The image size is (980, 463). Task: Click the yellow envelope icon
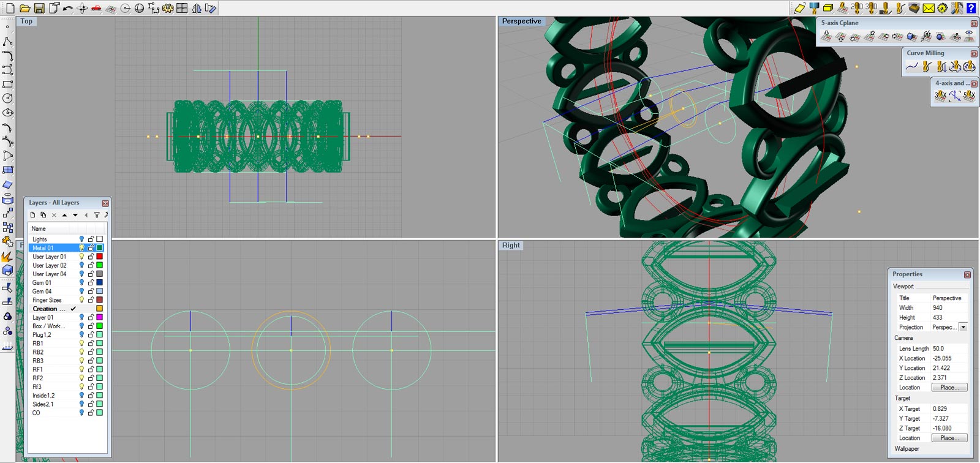[929, 8]
